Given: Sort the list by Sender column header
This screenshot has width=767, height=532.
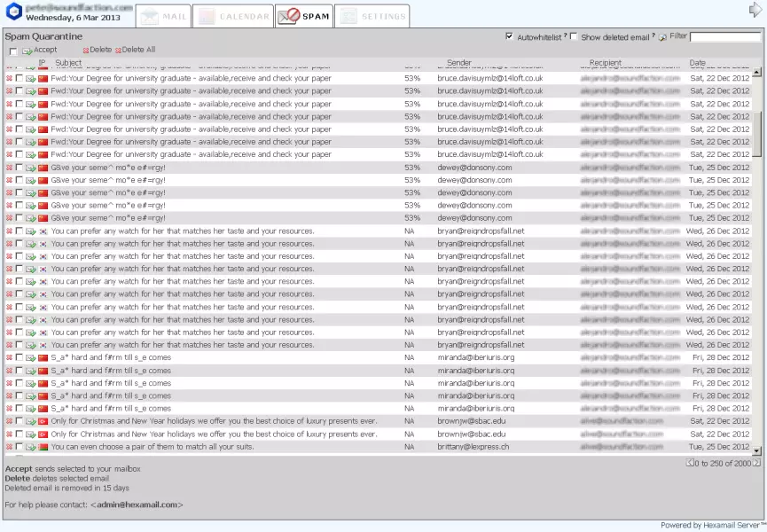Looking at the screenshot, I should click(x=458, y=63).
